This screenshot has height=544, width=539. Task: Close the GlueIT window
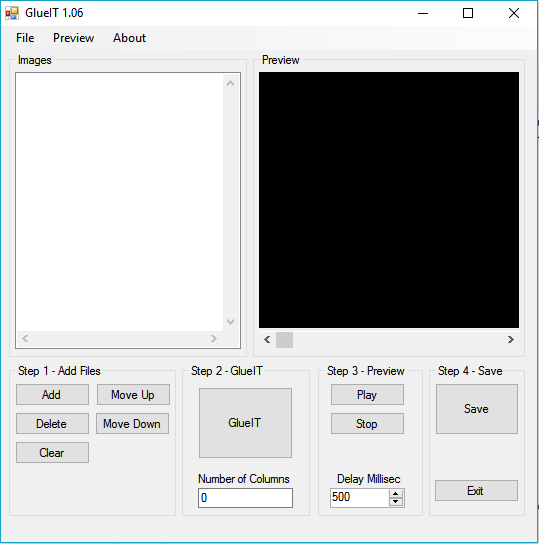514,13
